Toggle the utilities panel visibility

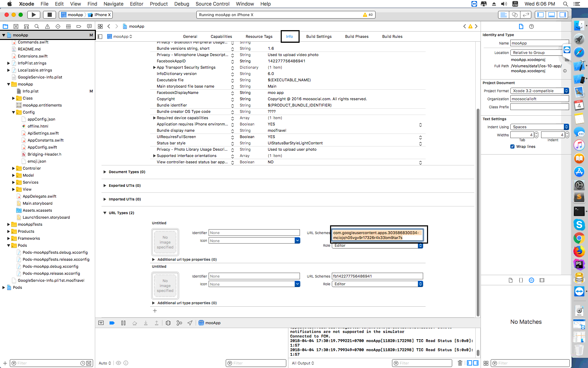(x=563, y=15)
